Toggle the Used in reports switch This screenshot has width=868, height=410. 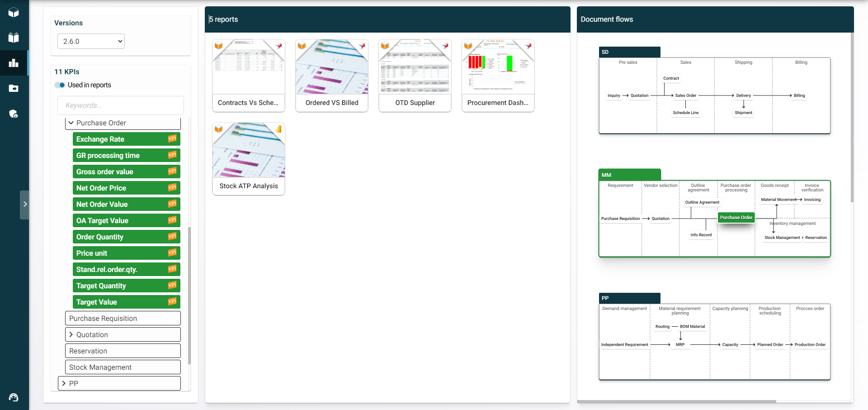click(x=60, y=85)
